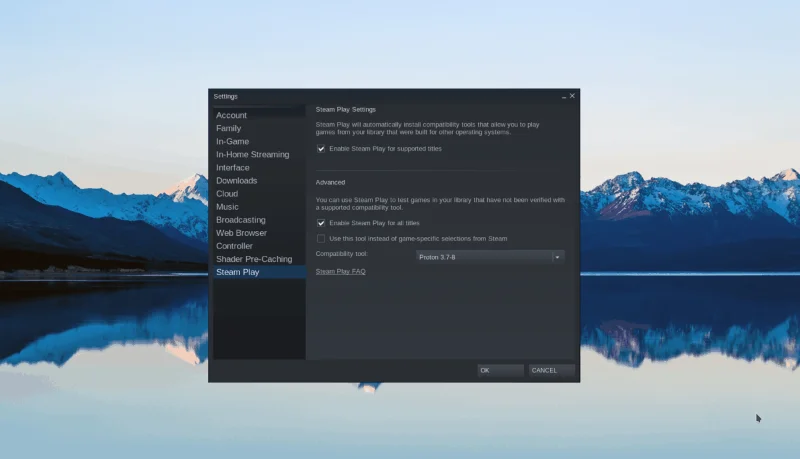
Task: Select the Steam Play category
Action: [x=259, y=272]
